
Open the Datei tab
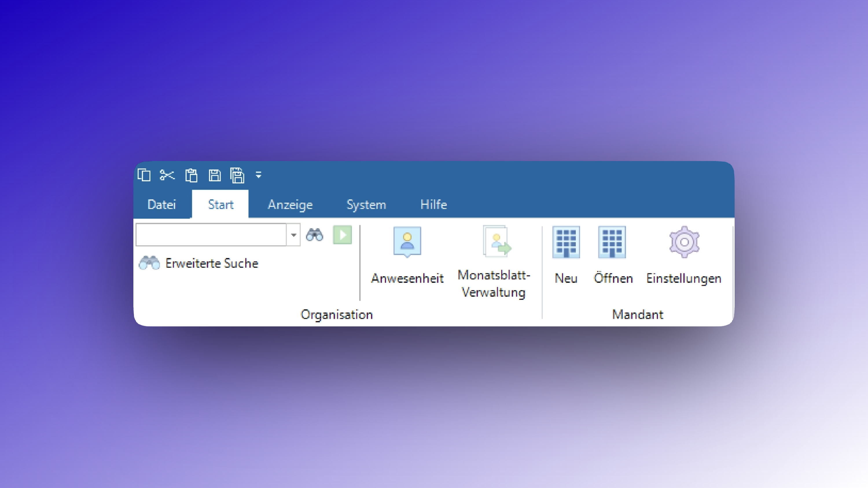(x=162, y=204)
